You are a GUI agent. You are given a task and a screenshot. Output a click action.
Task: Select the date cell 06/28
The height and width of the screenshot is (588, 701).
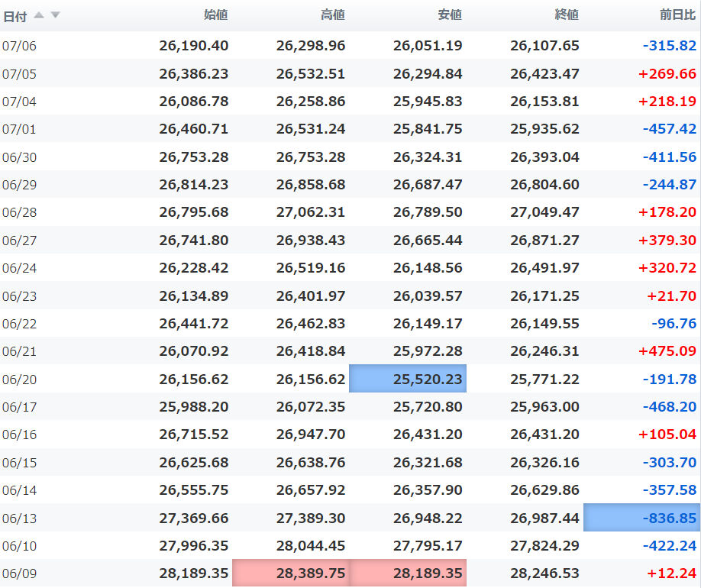click(19, 213)
